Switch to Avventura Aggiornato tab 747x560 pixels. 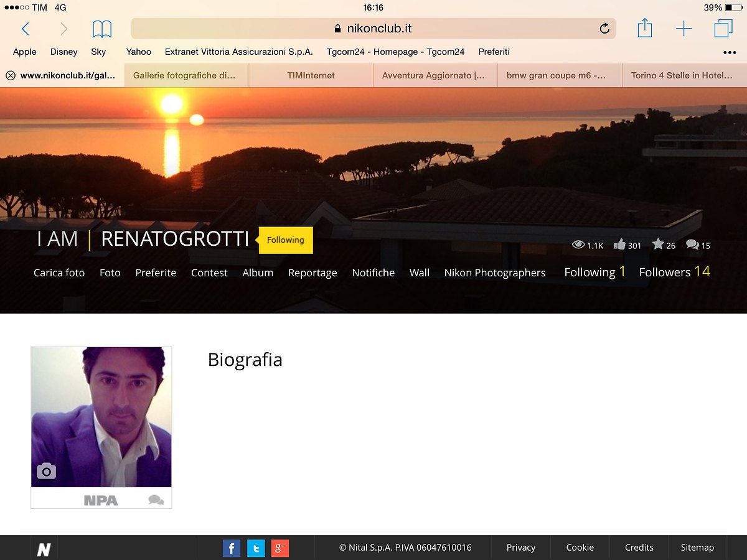click(436, 75)
